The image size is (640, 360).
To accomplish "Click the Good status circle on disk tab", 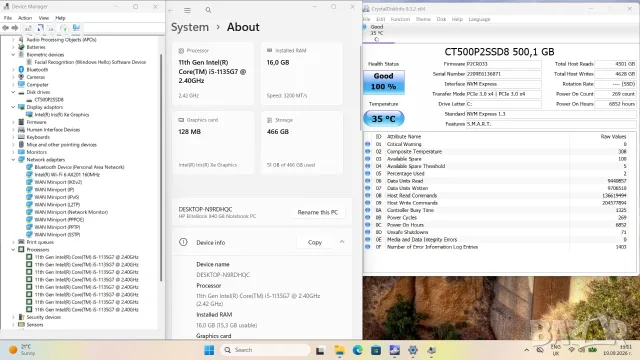I will pyautogui.click(x=364, y=27).
